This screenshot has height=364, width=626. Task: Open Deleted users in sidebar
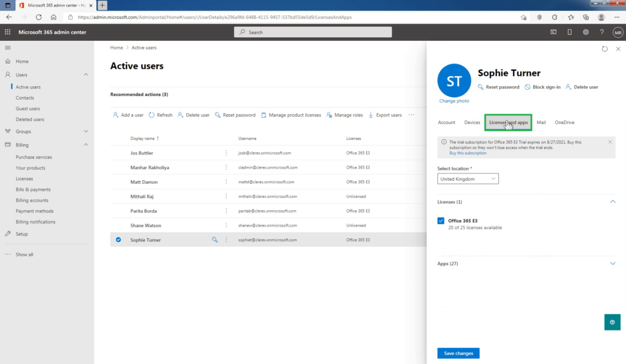(30, 119)
